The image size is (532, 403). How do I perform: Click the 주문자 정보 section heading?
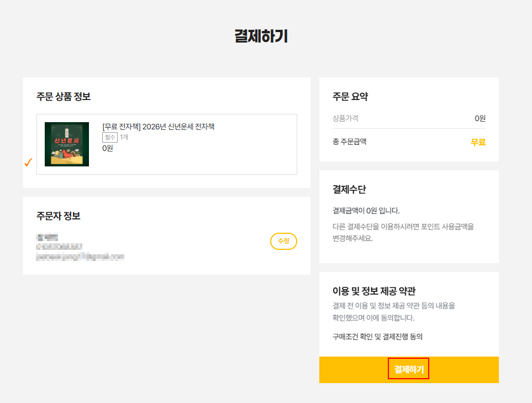(x=59, y=216)
